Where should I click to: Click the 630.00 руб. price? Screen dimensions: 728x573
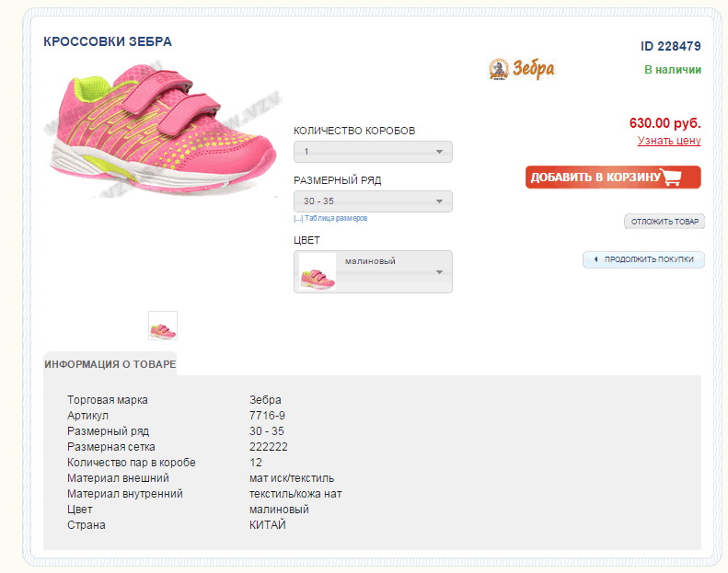tap(664, 122)
